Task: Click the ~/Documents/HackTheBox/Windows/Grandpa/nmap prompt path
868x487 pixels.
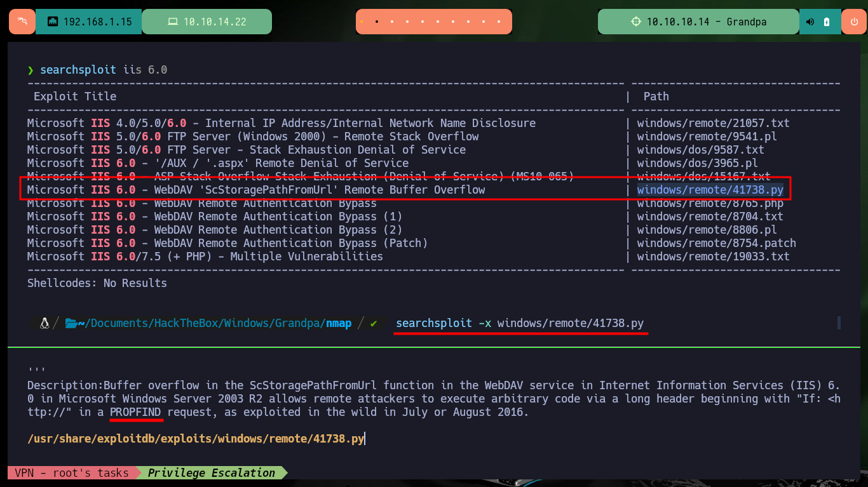Action: tap(215, 323)
